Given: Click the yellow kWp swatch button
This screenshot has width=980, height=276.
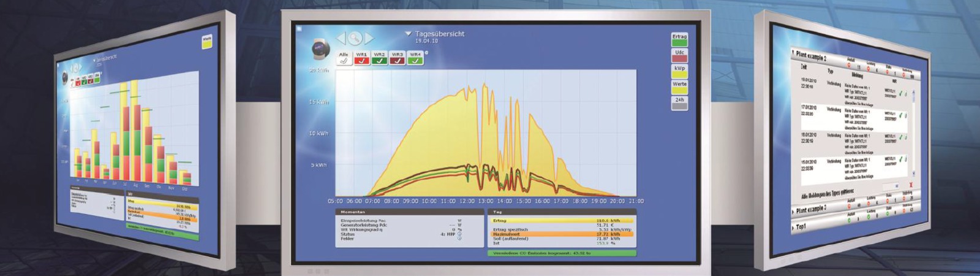Looking at the screenshot, I should [679, 72].
